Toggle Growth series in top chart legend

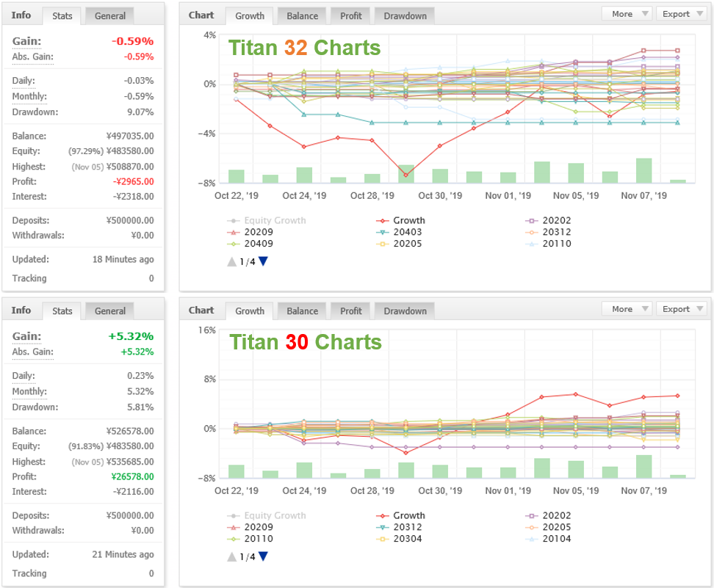401,220
